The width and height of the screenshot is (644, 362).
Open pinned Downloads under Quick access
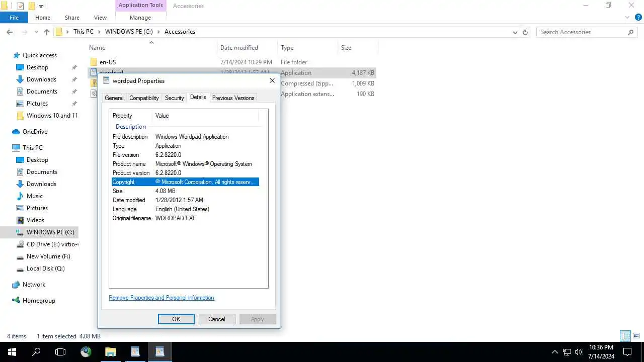(x=41, y=79)
